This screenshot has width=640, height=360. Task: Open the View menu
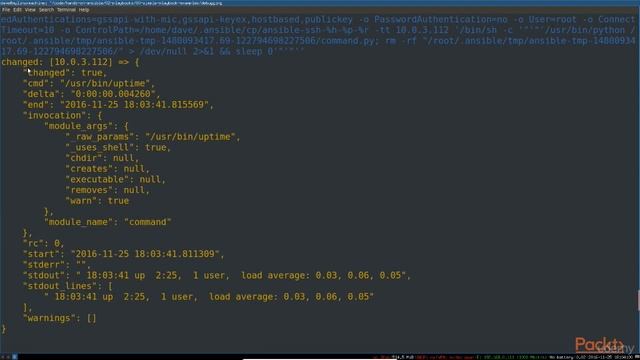30,10
